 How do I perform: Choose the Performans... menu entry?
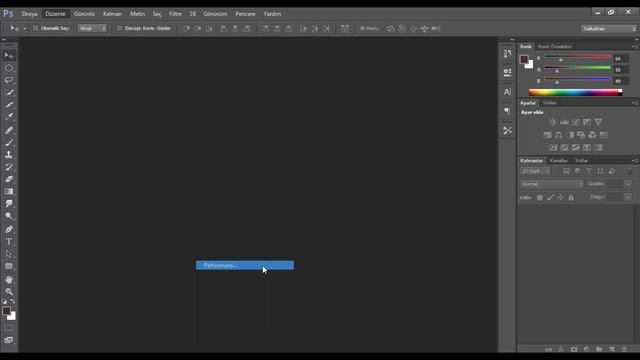tap(245, 265)
